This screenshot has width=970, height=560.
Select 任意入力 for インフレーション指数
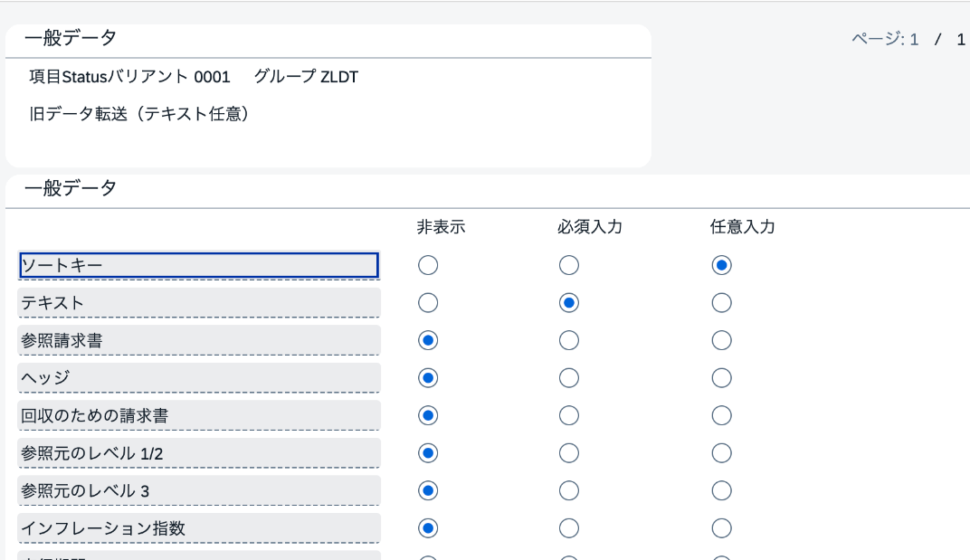[721, 528]
